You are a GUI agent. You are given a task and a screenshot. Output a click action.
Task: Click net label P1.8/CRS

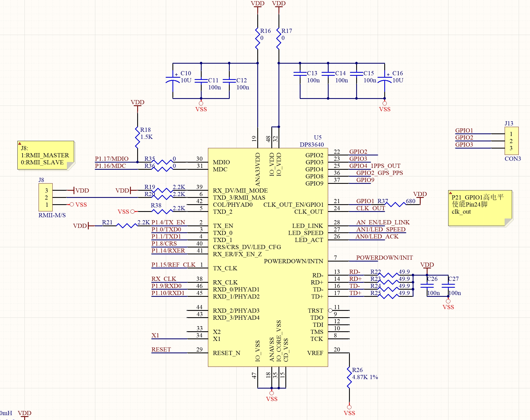click(164, 244)
